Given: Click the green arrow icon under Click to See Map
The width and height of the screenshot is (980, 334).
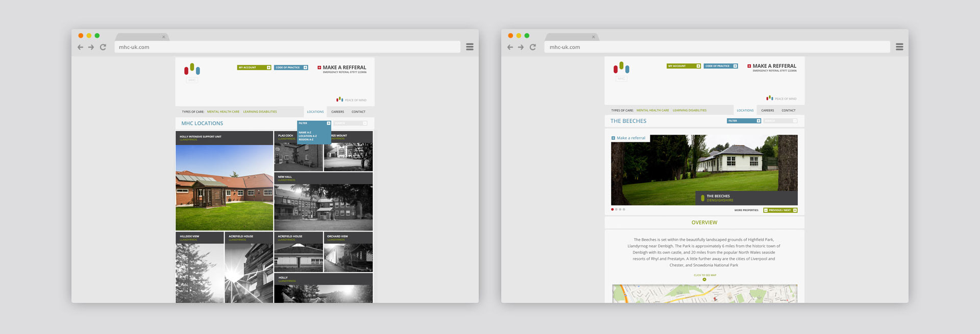Looking at the screenshot, I should [704, 279].
